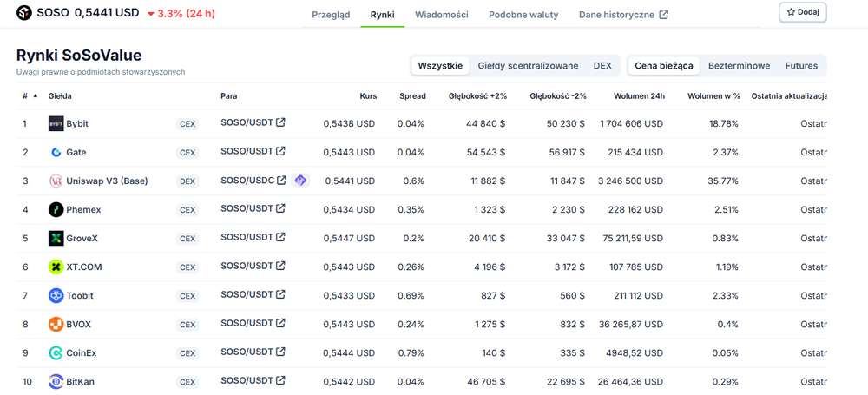Click the Gate exchange logo icon
This screenshot has width=868, height=395.
56,152
